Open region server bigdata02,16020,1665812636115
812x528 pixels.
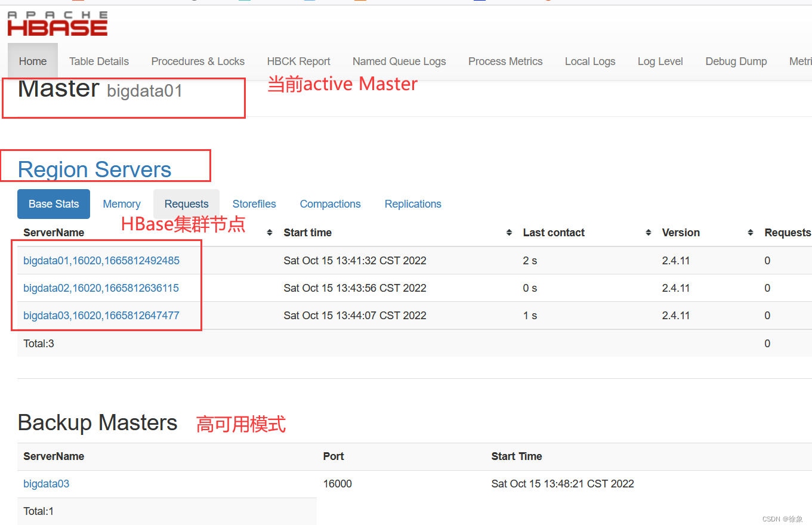[x=101, y=288]
